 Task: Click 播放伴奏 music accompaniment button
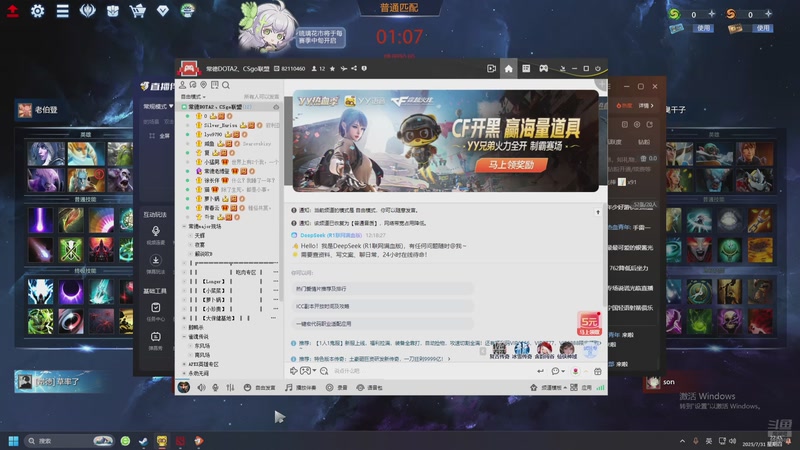point(301,388)
